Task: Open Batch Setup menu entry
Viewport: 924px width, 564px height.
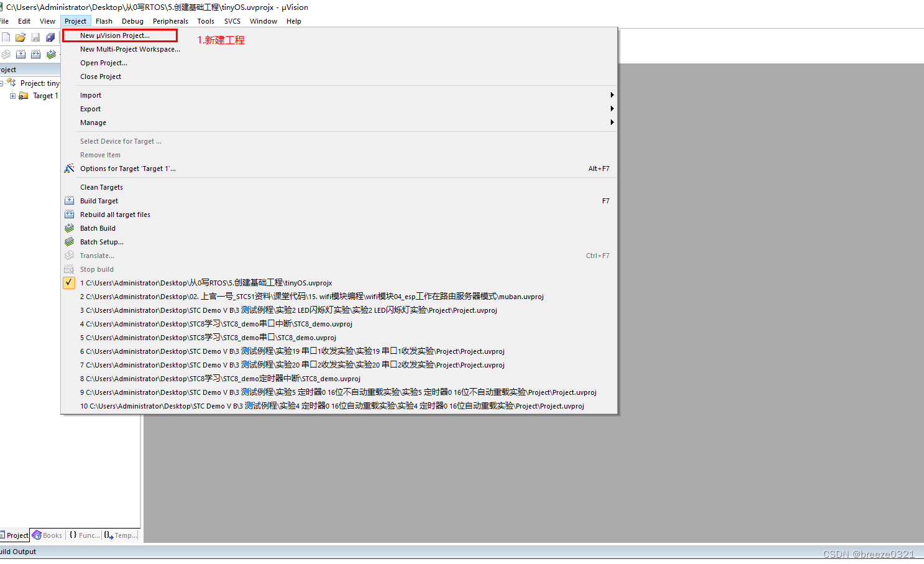Action: (339, 242)
